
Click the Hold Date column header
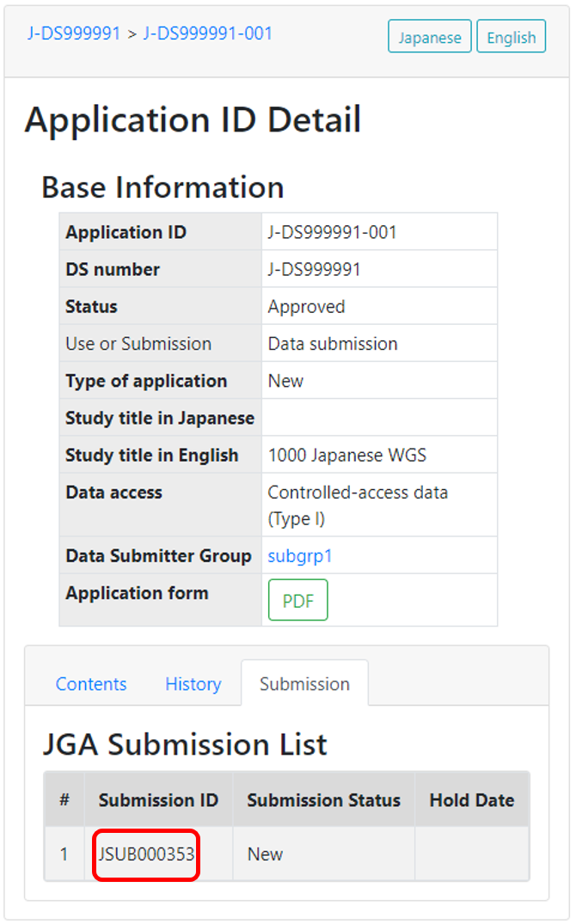click(x=471, y=800)
